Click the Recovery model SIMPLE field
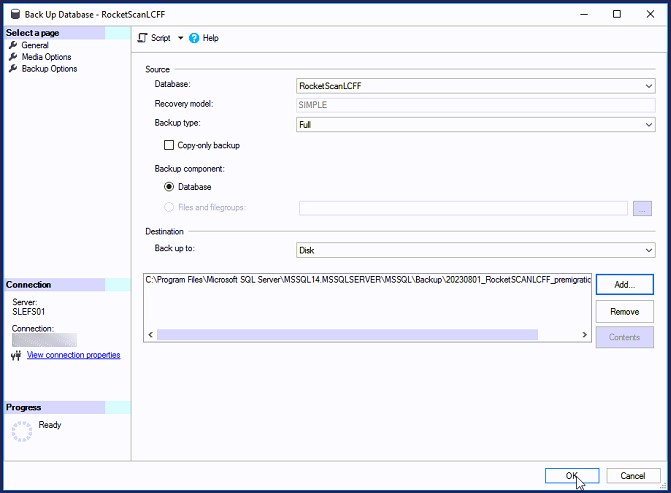The image size is (671, 493). pyautogui.click(x=475, y=105)
